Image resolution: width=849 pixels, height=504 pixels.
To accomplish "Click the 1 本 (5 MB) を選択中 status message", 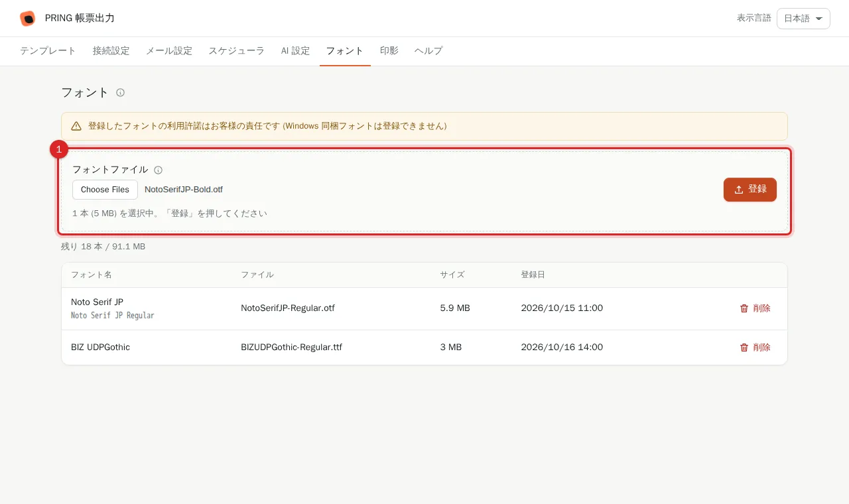I will tap(170, 214).
